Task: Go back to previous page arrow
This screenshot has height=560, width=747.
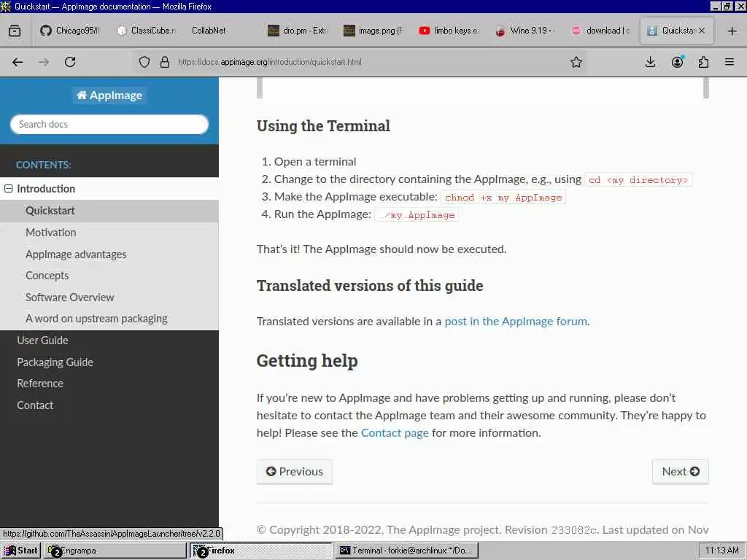Action: tap(18, 62)
